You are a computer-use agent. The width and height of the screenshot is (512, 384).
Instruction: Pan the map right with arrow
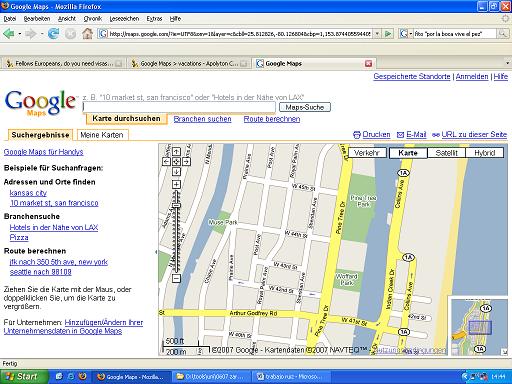[186, 162]
